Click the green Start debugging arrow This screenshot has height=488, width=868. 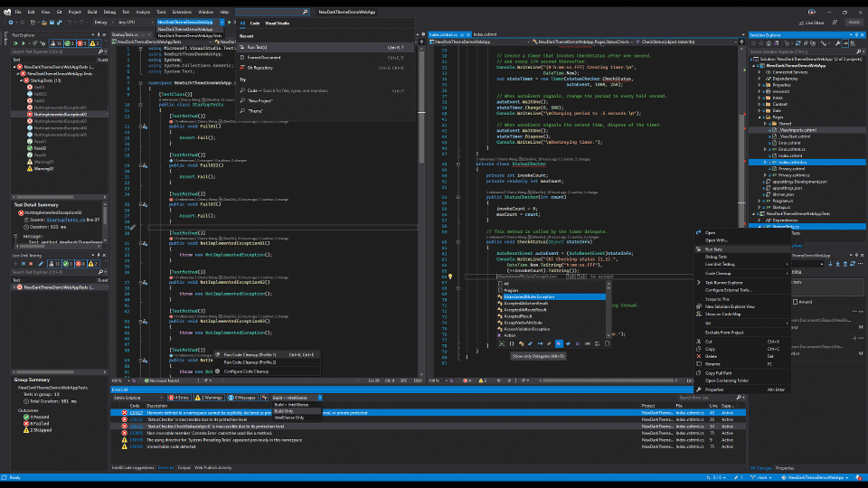coord(229,22)
